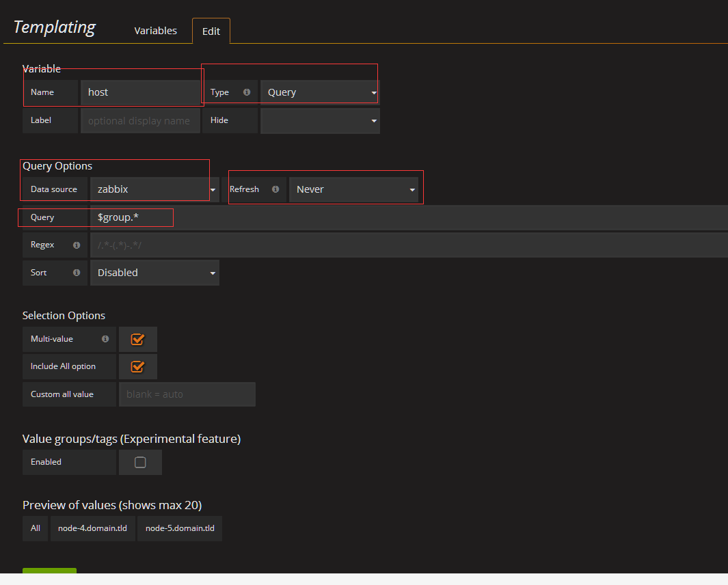Screen dimensions: 728x585
Task: Click the Label optional display name field
Action: 140,120
